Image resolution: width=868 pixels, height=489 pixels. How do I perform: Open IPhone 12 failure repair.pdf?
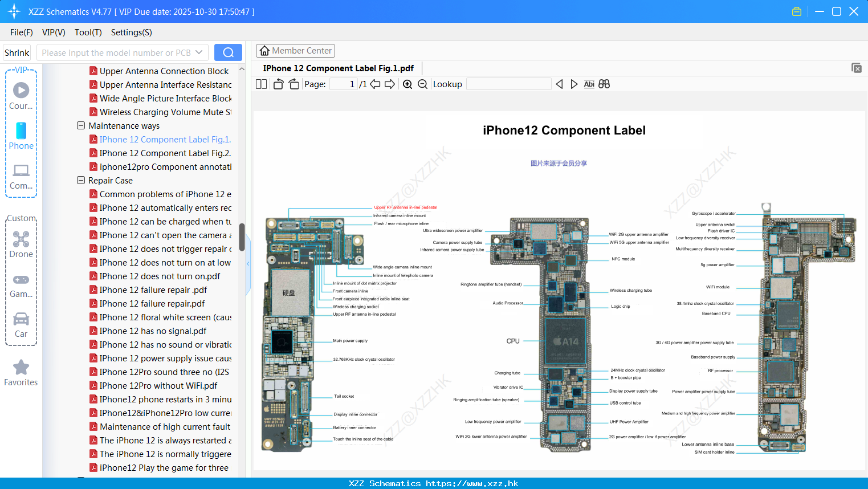147,303
